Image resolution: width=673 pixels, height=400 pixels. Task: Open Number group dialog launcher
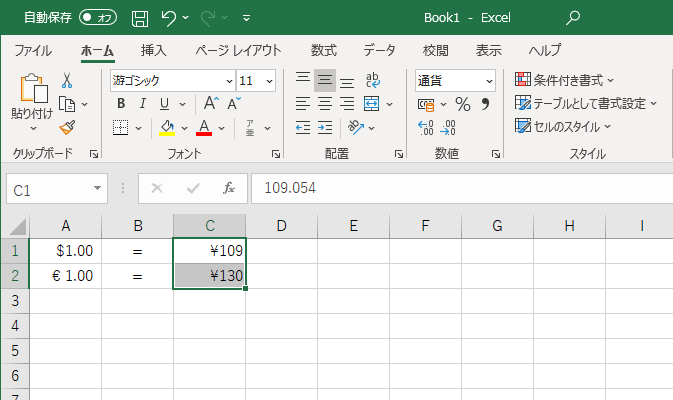click(x=496, y=154)
